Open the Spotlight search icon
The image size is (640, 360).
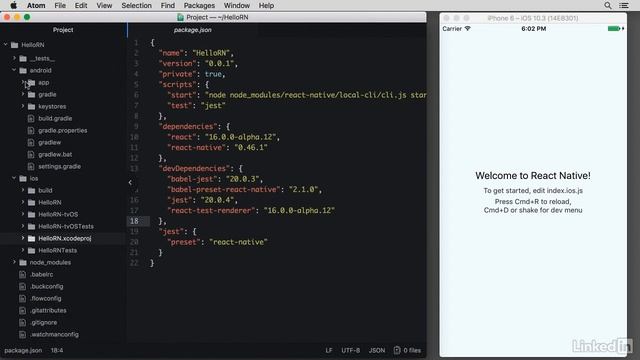click(x=608, y=5)
